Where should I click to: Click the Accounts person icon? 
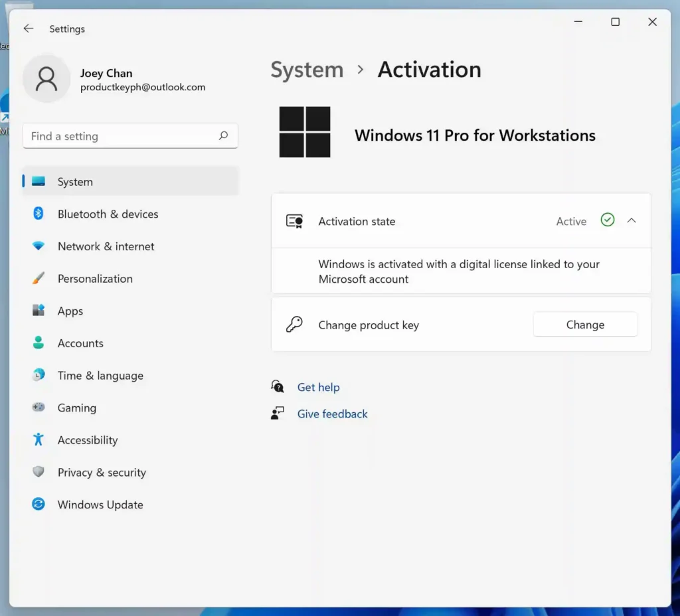click(38, 343)
